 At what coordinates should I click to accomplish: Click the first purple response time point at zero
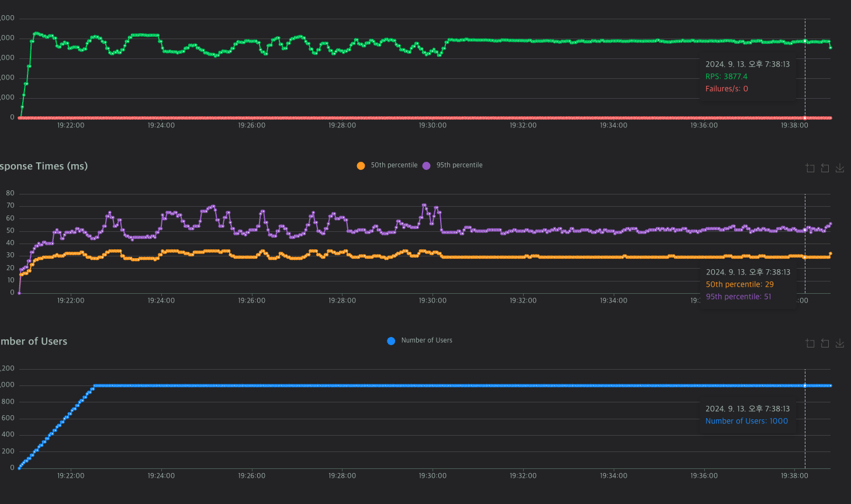pyautogui.click(x=19, y=293)
